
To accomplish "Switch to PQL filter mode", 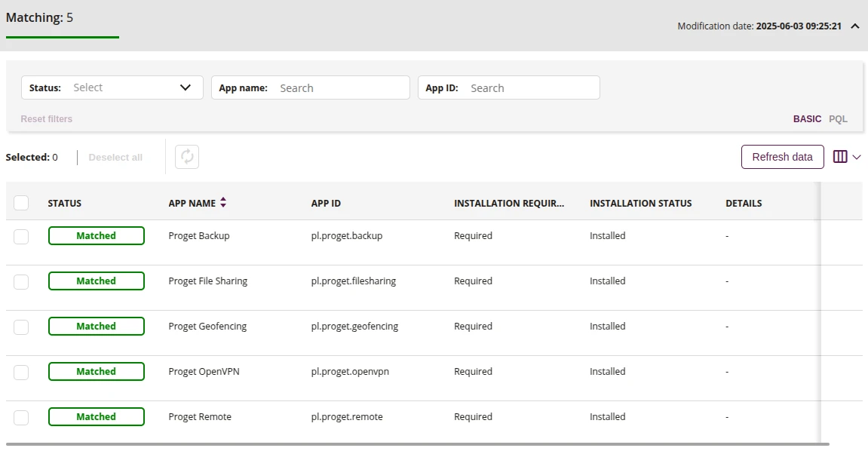I will (838, 119).
